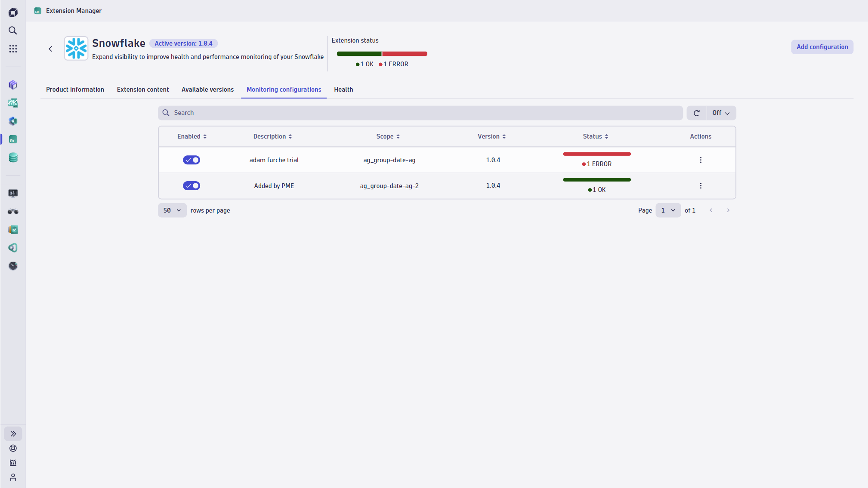Screen dimensions: 868x488
Task: Click the back arrow next to Snowflake
Action: coord(50,49)
